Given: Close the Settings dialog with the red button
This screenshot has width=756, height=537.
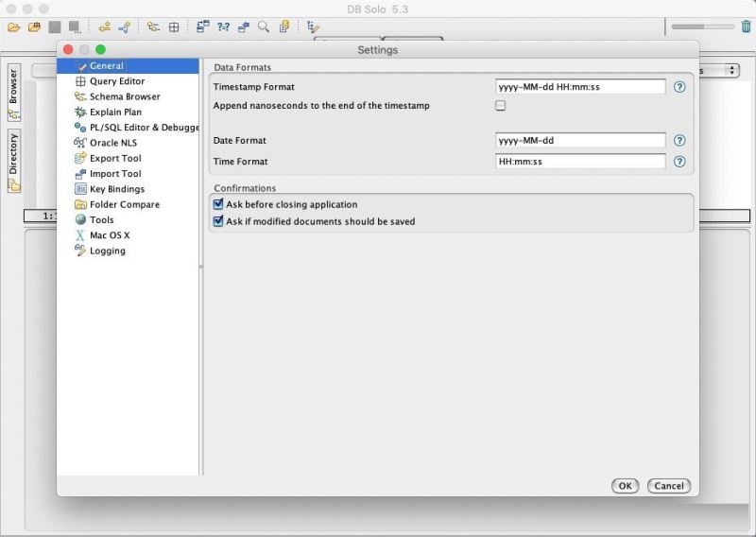Looking at the screenshot, I should pyautogui.click(x=68, y=50).
